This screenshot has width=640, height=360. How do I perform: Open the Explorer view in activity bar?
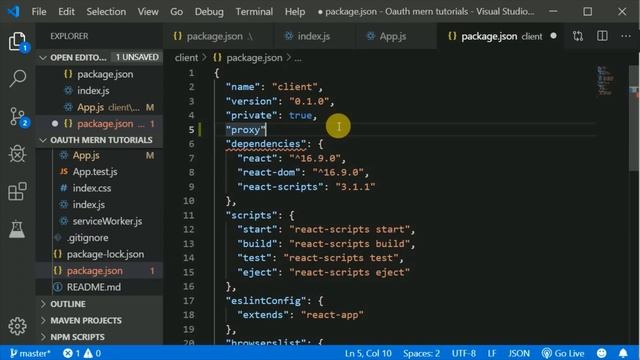(x=18, y=41)
